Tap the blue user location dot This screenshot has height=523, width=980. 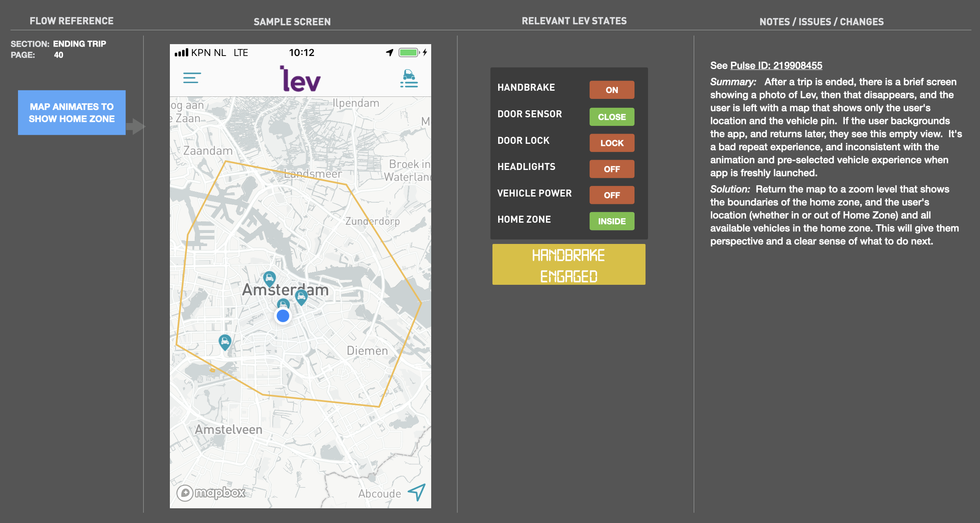point(283,316)
